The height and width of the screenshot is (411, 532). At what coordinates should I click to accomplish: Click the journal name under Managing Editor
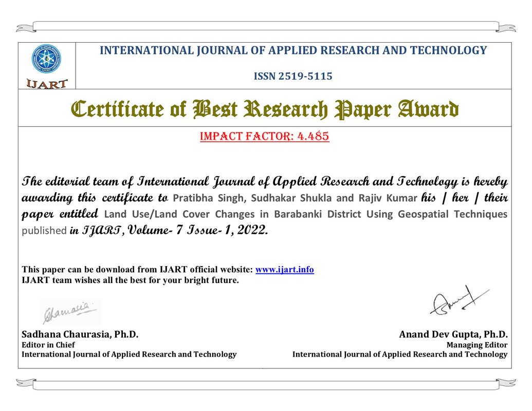click(400, 354)
